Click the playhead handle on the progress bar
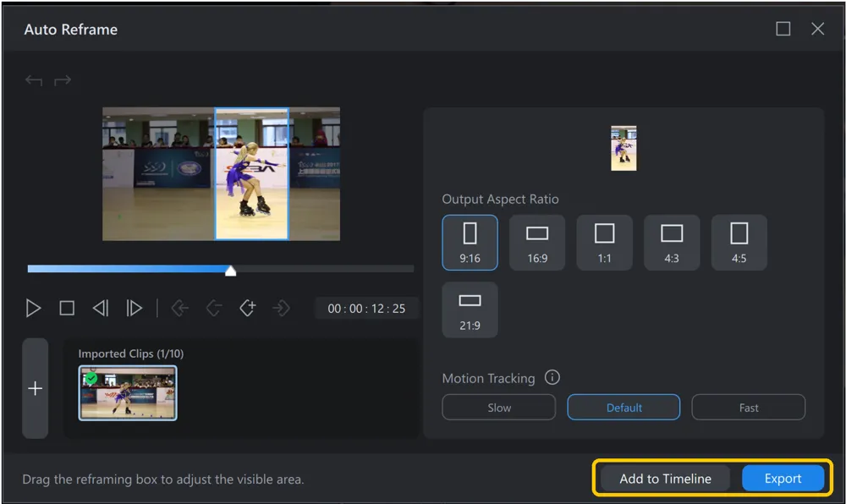This screenshot has height=504, width=846. click(230, 270)
